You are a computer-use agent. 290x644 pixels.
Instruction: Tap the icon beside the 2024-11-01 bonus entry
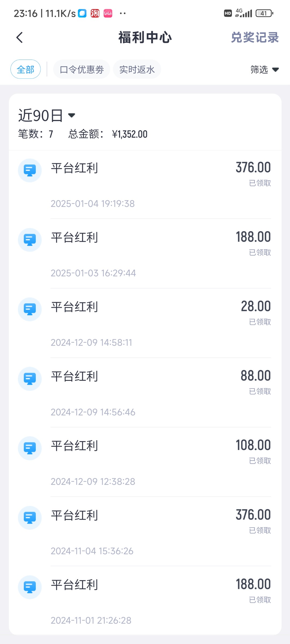tap(30, 587)
